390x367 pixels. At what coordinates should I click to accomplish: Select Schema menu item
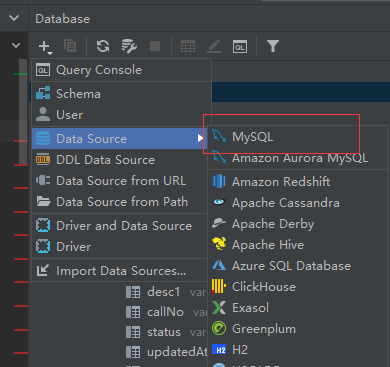pos(122,94)
